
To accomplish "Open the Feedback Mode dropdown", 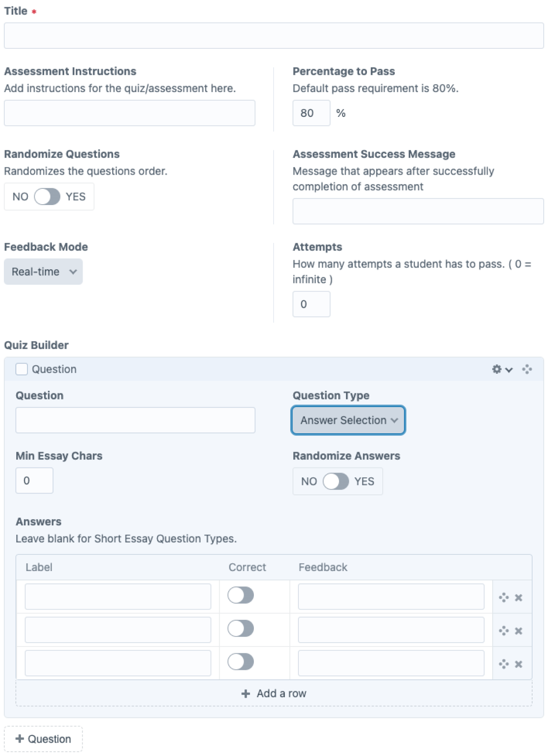I will tap(43, 271).
